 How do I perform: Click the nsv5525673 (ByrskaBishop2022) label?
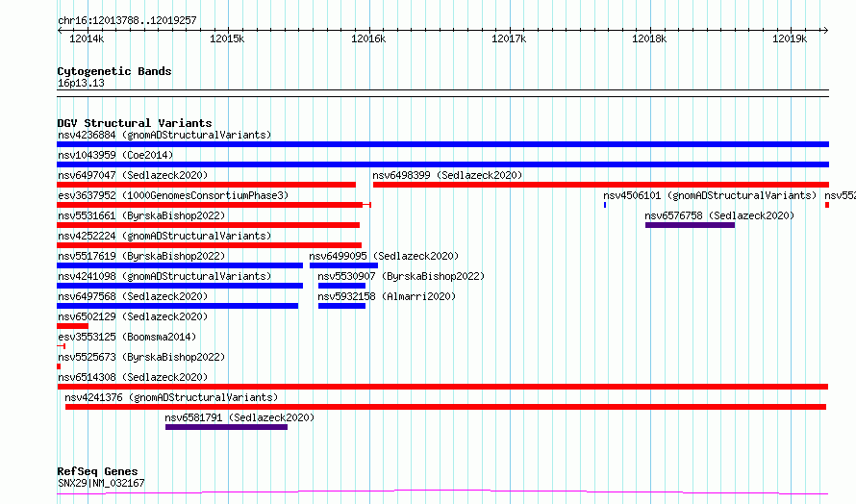[141, 357]
